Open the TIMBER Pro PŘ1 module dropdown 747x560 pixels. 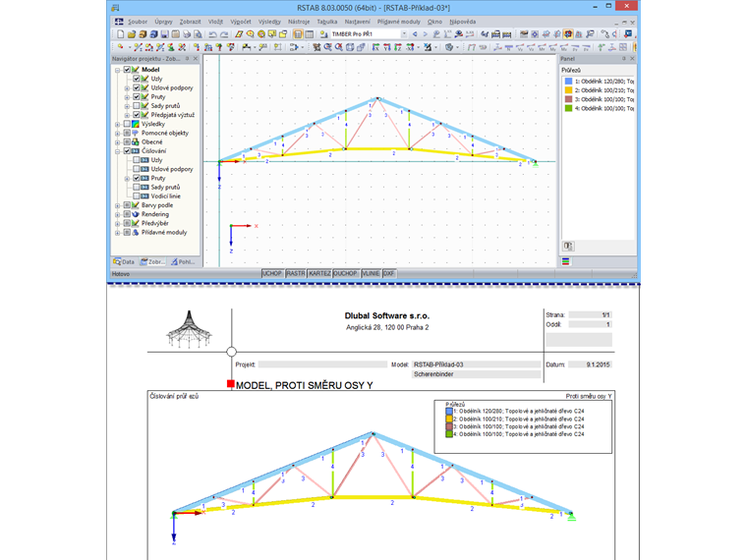click(404, 33)
